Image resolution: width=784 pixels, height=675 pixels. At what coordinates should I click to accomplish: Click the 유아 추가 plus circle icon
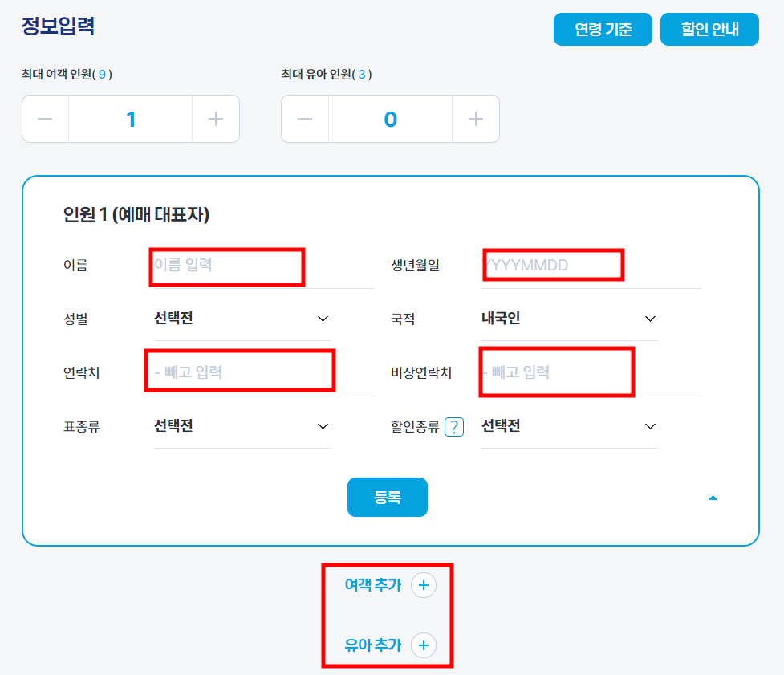[424, 645]
